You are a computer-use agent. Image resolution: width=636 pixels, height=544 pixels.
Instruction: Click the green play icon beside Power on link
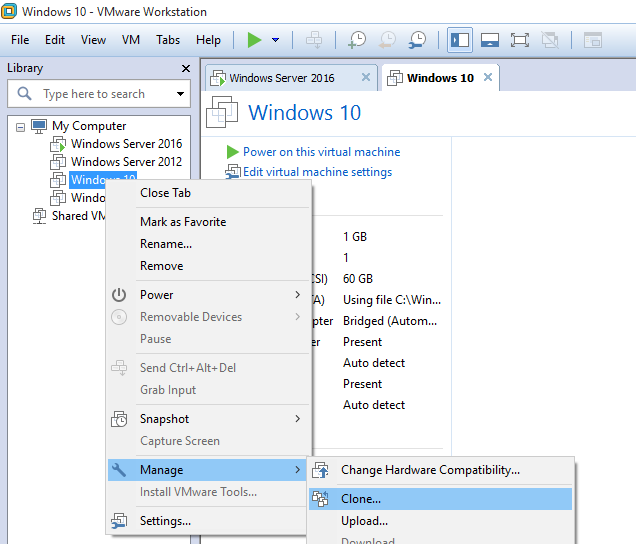[x=232, y=152]
